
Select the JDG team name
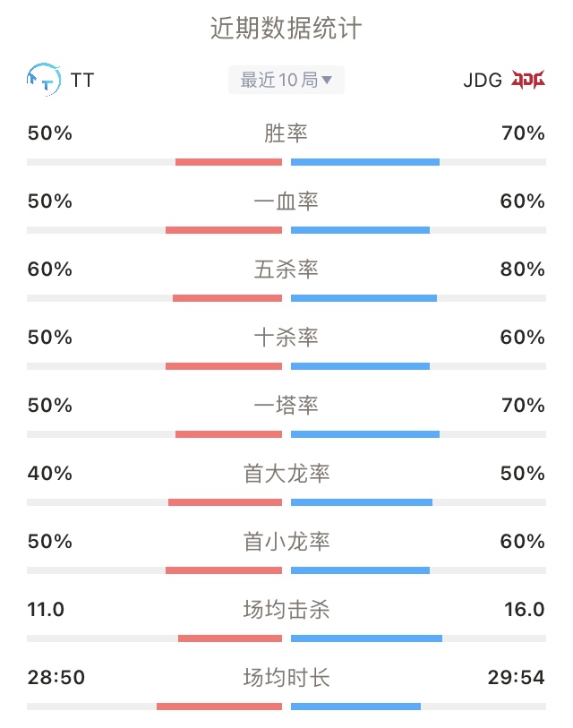point(483,80)
